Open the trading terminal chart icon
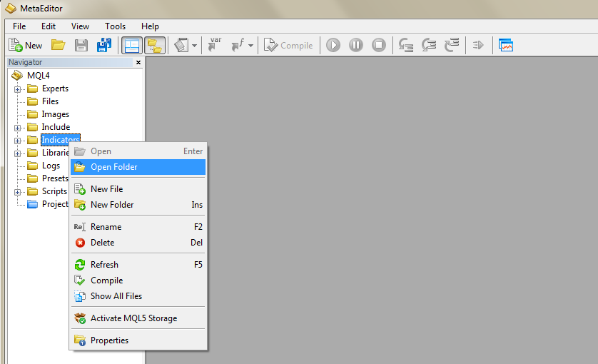The image size is (598, 364). 506,45
